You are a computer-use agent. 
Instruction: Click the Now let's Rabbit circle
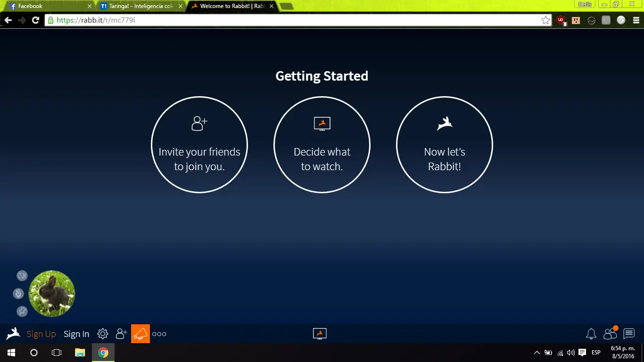[445, 145]
